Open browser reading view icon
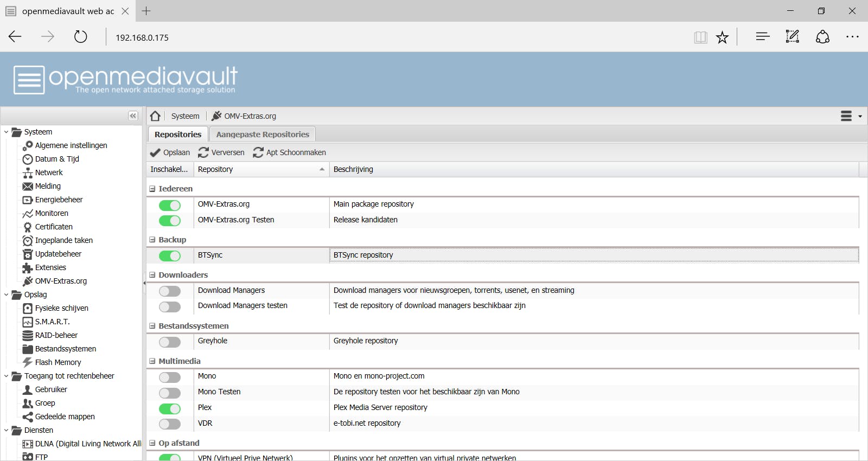The height and width of the screenshot is (461, 868). point(700,37)
